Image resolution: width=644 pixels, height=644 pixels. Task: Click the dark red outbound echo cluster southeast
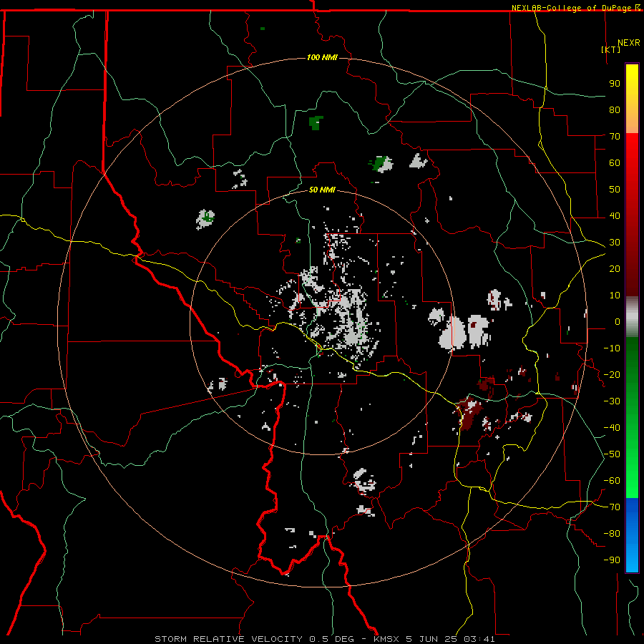tap(468, 413)
